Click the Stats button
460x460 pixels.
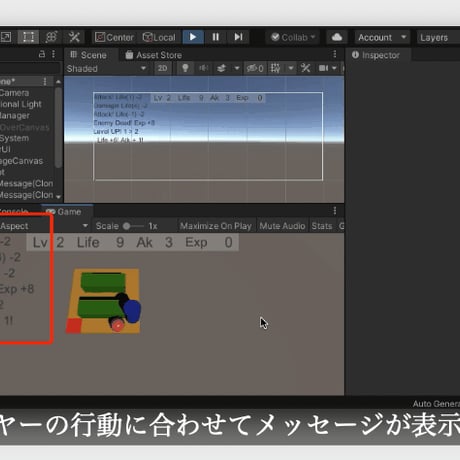[x=322, y=226]
